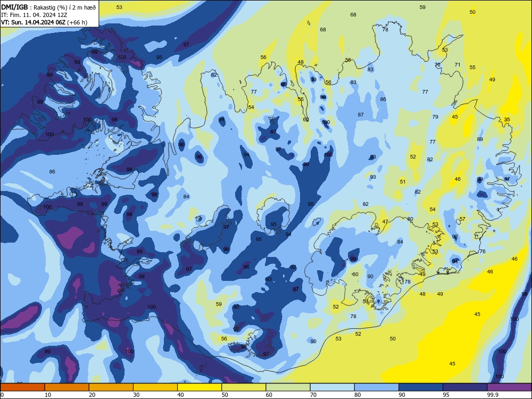Image resolution: width=532 pixels, height=399 pixels.
Task: Click the 20–30% light orange legend swatch
Action: pyautogui.click(x=111, y=387)
